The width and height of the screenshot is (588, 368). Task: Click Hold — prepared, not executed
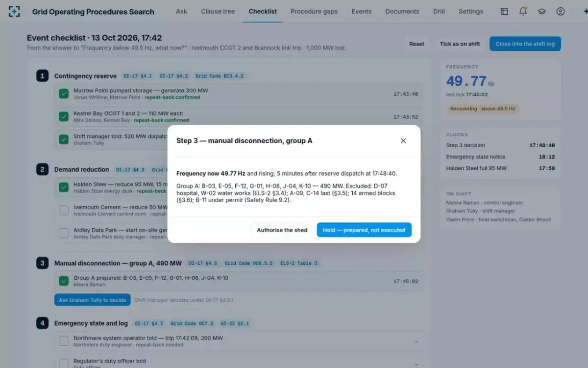click(364, 230)
